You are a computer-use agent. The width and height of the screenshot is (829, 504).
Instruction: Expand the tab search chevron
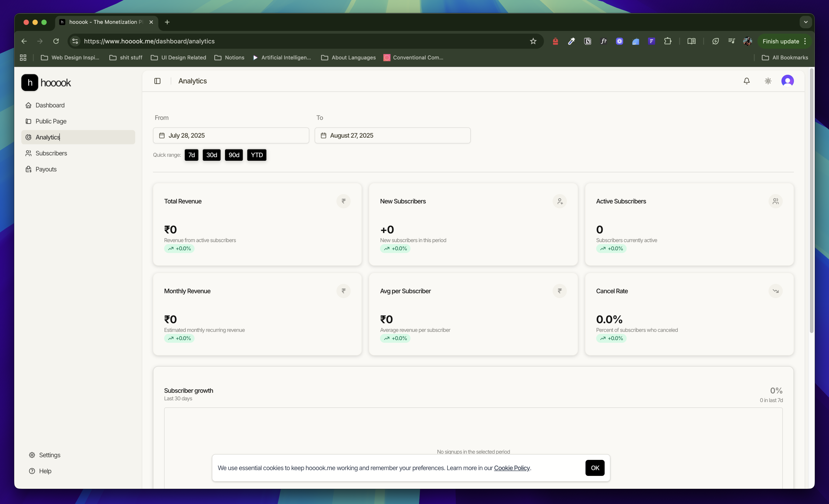coord(805,22)
